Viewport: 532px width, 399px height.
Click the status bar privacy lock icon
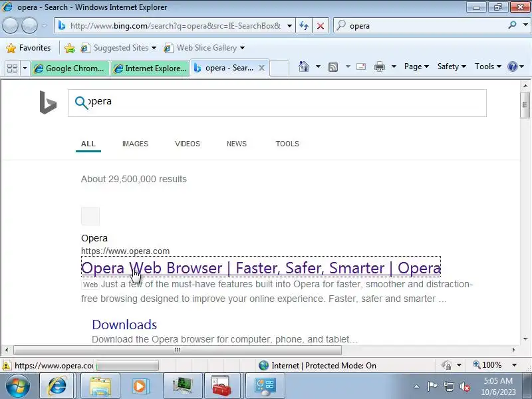pyautogui.click(x=446, y=365)
